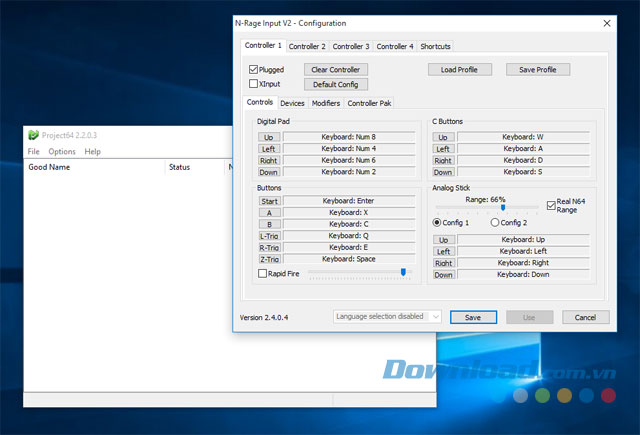Assign Digital Pad Left button
The height and width of the screenshot is (435, 640).
pos(269,149)
